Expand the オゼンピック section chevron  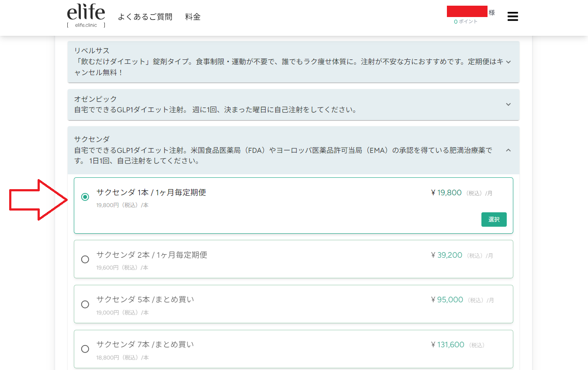click(508, 104)
